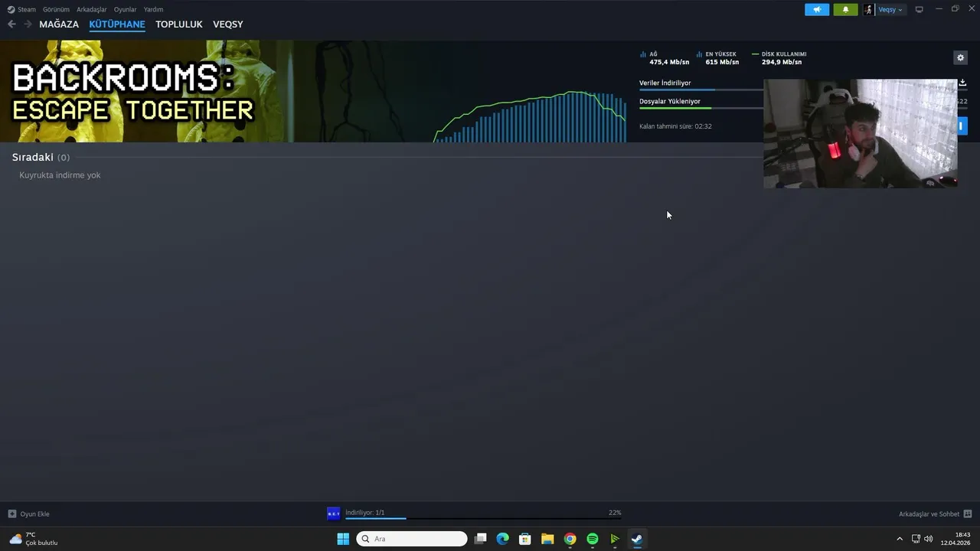The width and height of the screenshot is (980, 551).
Task: Switch to the KÜTÜPHANE tab
Action: (x=117, y=24)
